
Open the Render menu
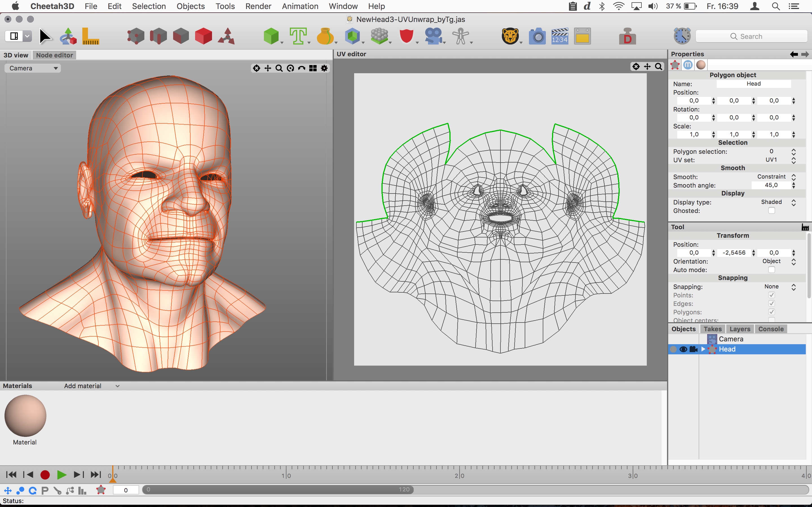[258, 6]
